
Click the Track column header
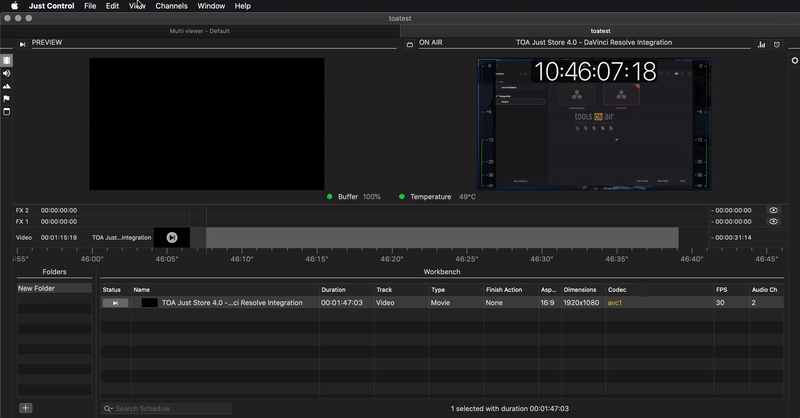401,290
